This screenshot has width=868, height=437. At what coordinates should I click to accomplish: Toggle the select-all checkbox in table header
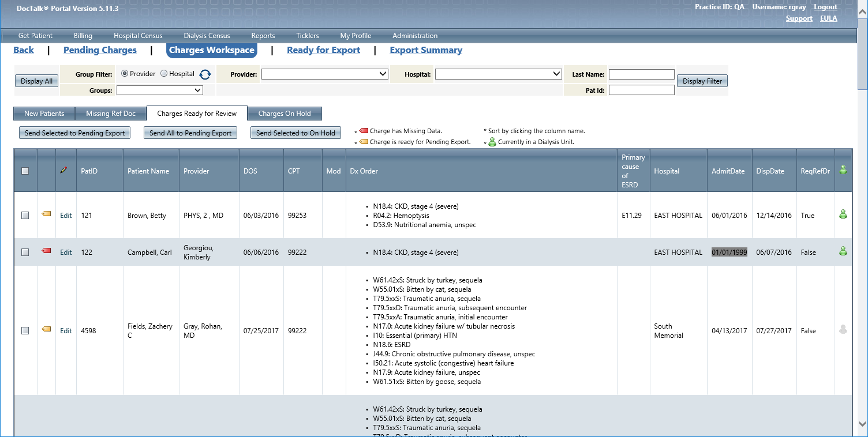point(25,171)
